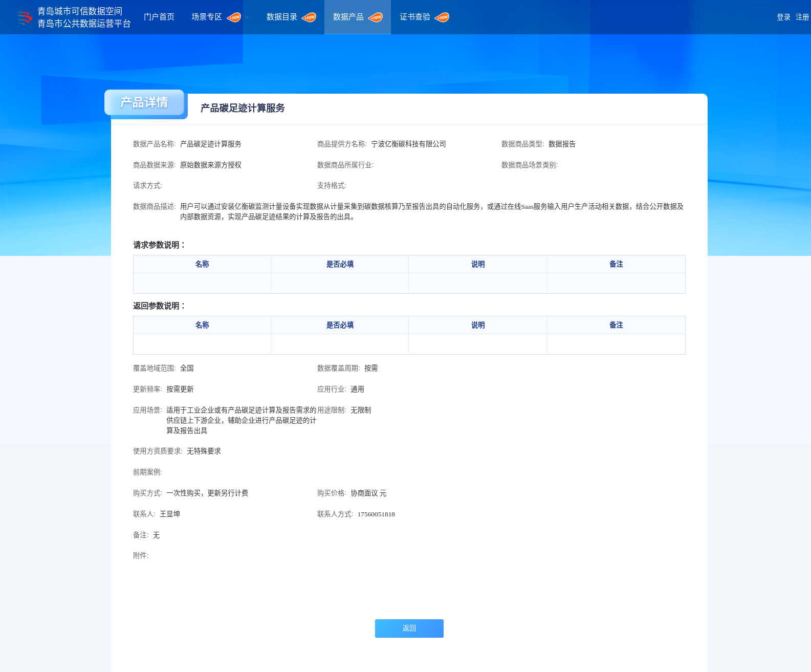Select the purchase price 协商面议 元
The width and height of the screenshot is (811, 672).
pyautogui.click(x=368, y=493)
